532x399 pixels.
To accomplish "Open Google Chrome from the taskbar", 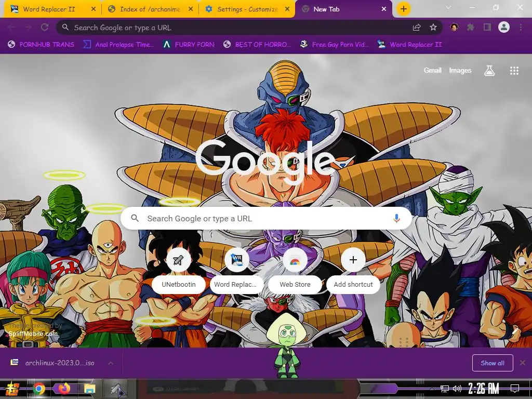I will click(x=38, y=389).
